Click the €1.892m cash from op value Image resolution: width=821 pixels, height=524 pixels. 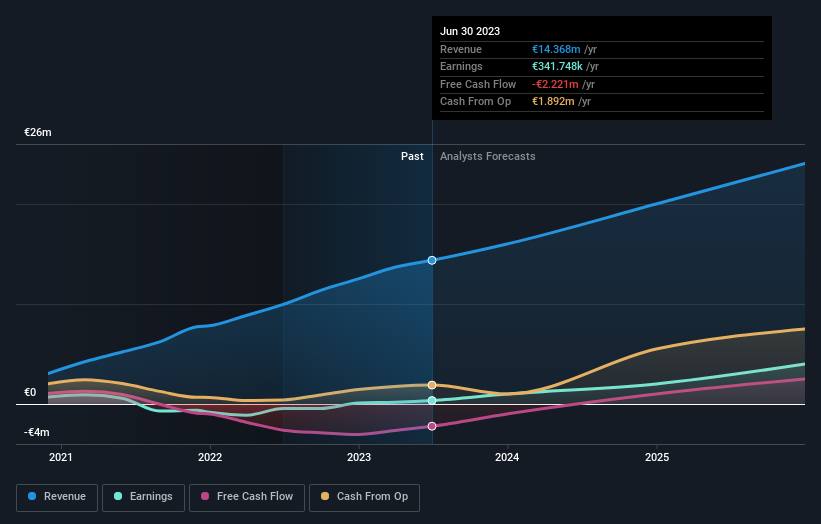coord(553,102)
